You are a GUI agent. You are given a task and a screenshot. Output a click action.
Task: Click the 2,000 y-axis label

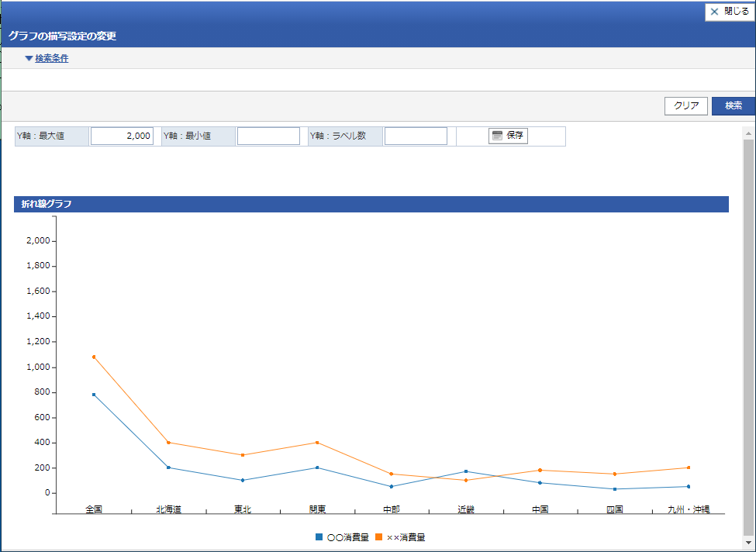[38, 240]
